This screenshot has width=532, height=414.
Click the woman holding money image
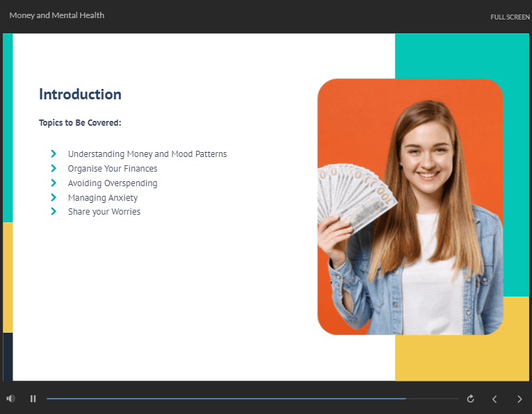pos(410,207)
